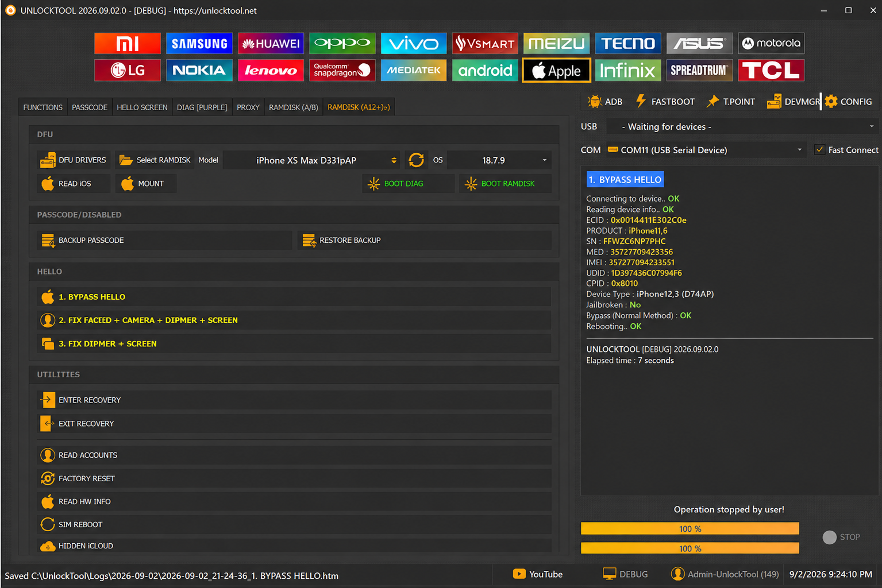
Task: Select the ASUS brand tile
Action: (699, 44)
